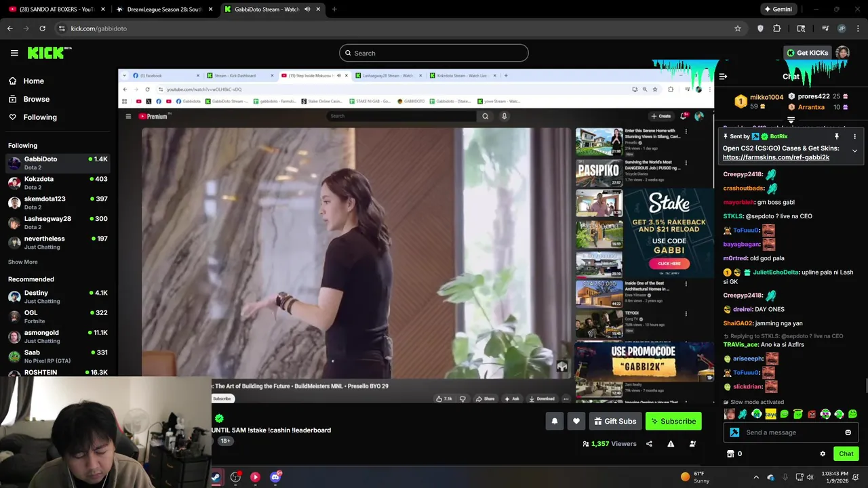Open the Kick hamburger sidebar menu

pyautogui.click(x=14, y=53)
